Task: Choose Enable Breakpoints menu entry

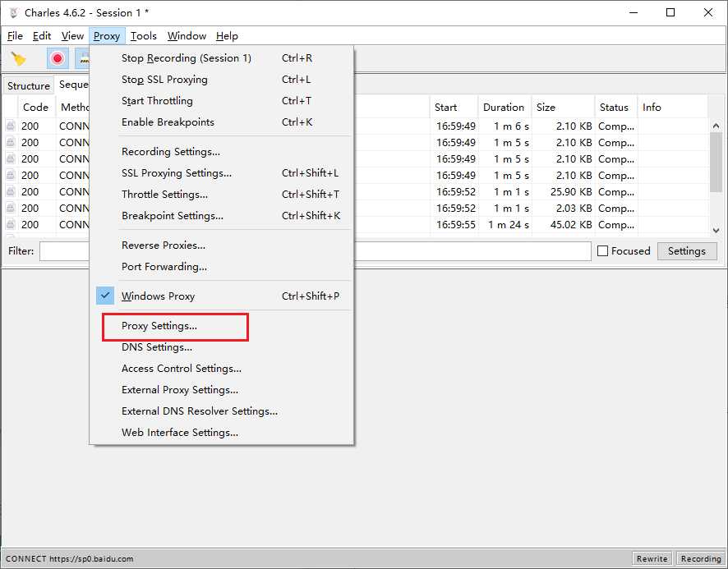Action: [x=222, y=122]
